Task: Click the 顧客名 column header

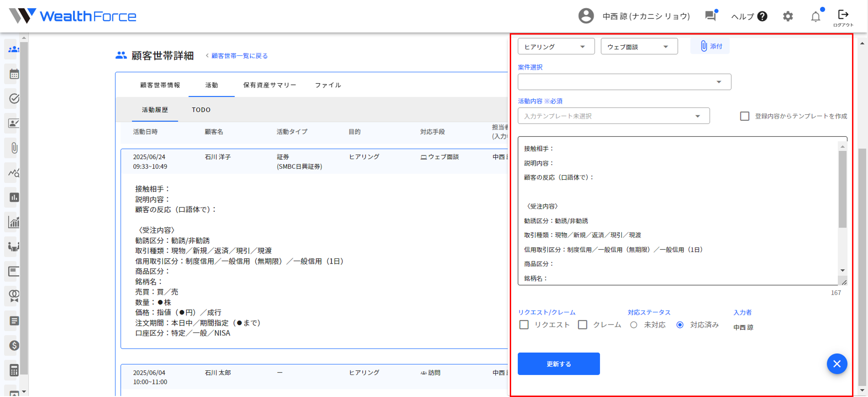Action: [214, 132]
